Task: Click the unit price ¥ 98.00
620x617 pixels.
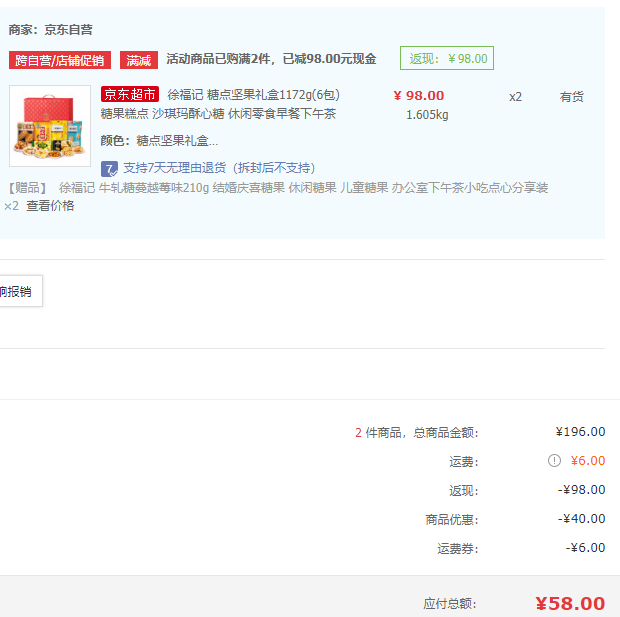Action: pyautogui.click(x=418, y=96)
